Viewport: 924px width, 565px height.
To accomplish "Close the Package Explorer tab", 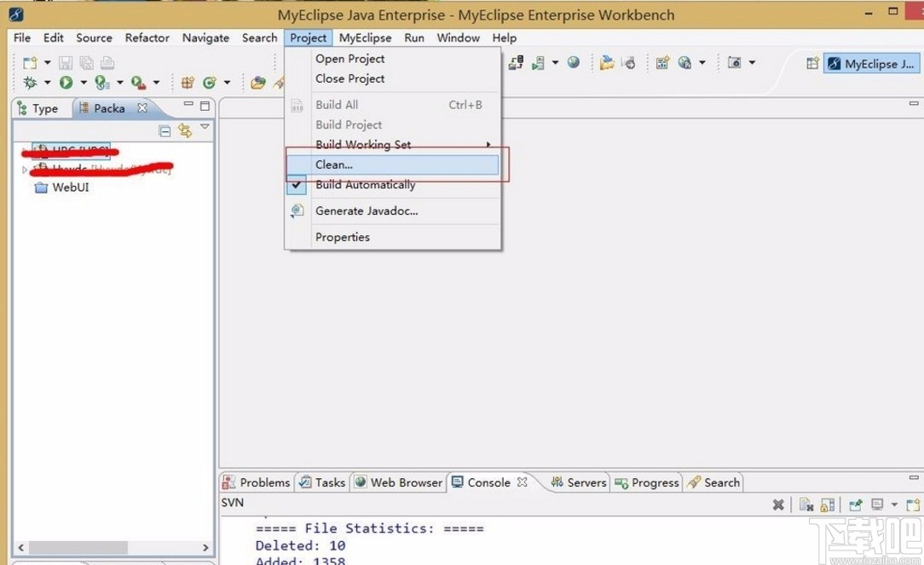I will tap(142, 108).
